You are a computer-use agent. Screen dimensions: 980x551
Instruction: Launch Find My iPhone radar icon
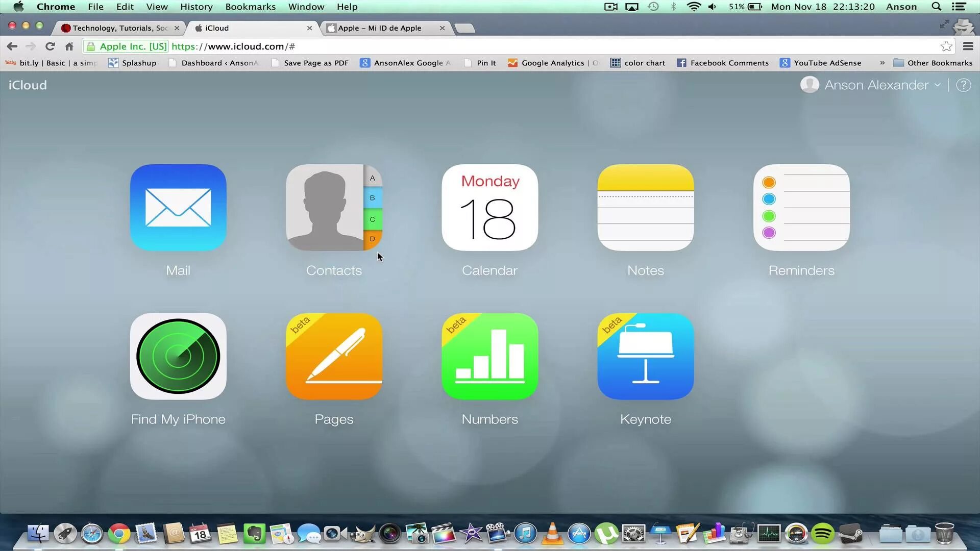[178, 356]
